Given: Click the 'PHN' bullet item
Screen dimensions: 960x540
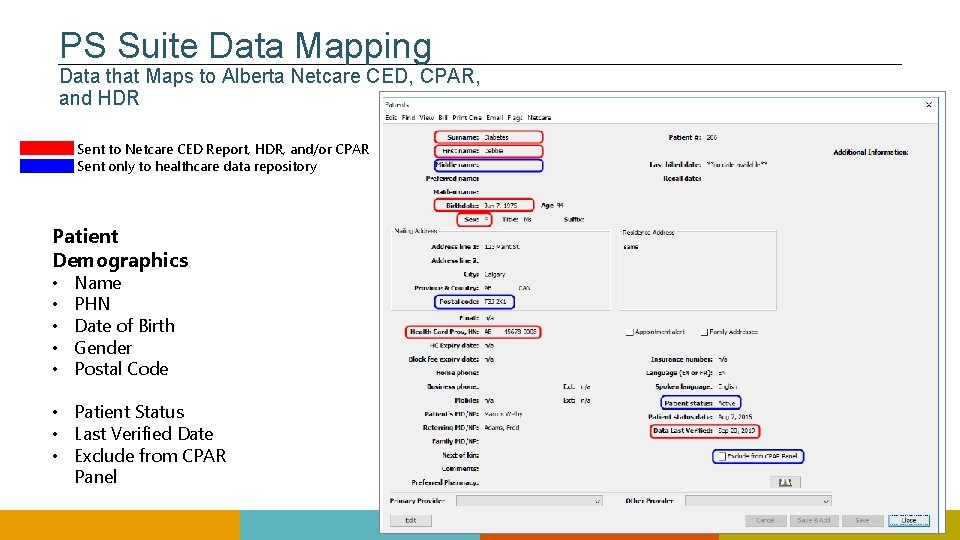Looking at the screenshot, I should (x=92, y=304).
